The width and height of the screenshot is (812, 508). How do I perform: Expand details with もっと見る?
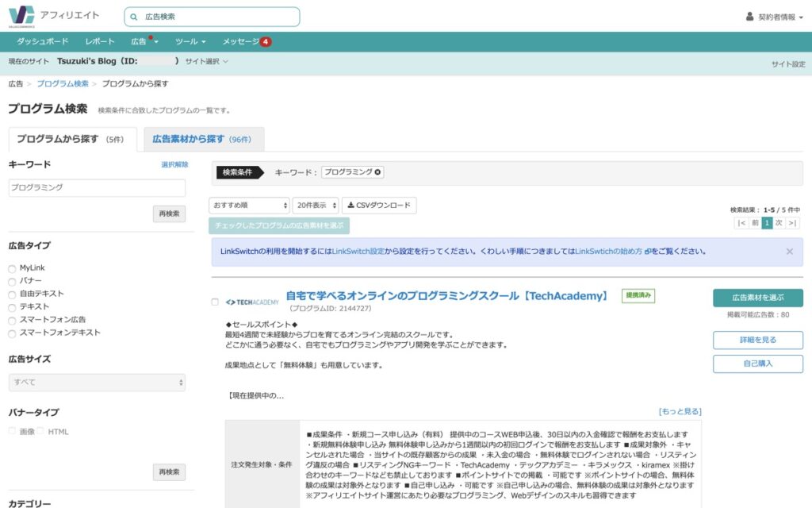680,412
